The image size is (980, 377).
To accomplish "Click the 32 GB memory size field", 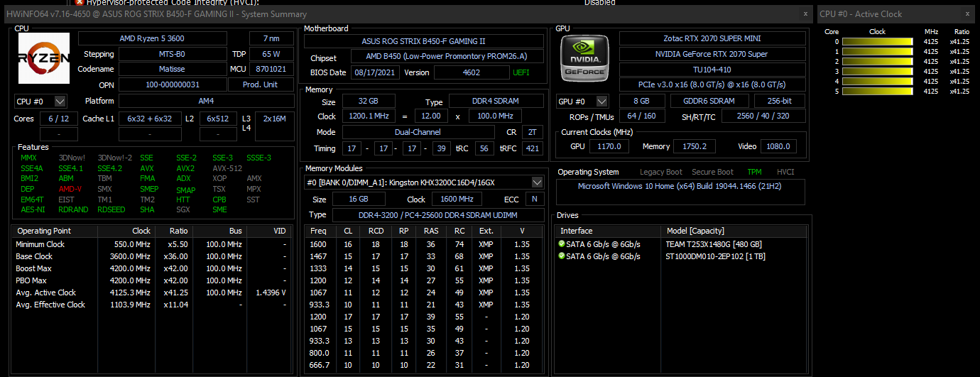I will pyautogui.click(x=369, y=102).
